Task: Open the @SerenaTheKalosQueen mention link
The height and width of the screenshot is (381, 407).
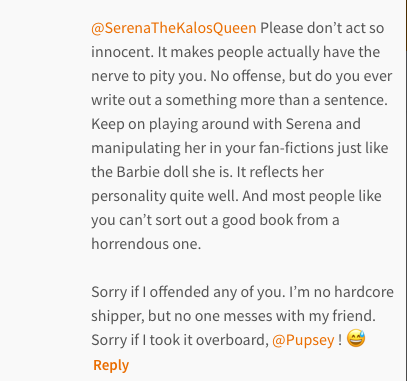Action: point(174,28)
